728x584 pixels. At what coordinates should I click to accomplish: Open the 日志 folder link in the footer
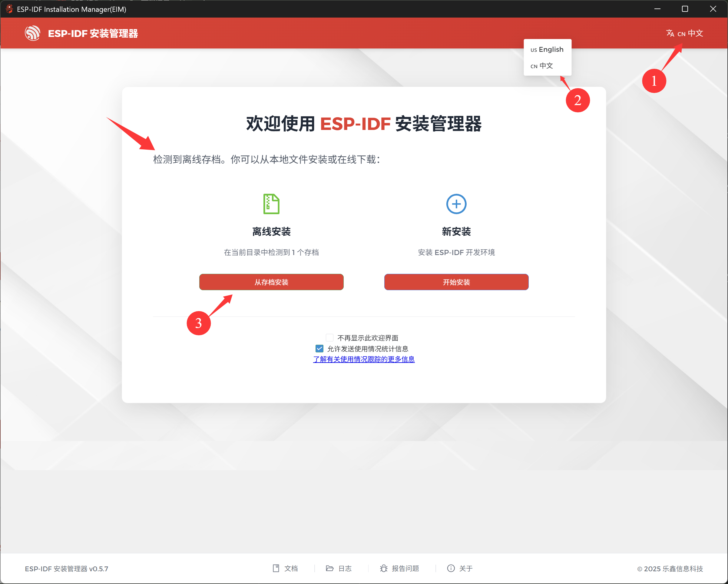coord(339,568)
